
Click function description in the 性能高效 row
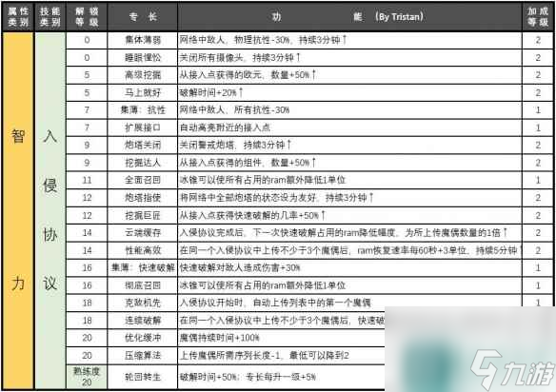point(350,250)
